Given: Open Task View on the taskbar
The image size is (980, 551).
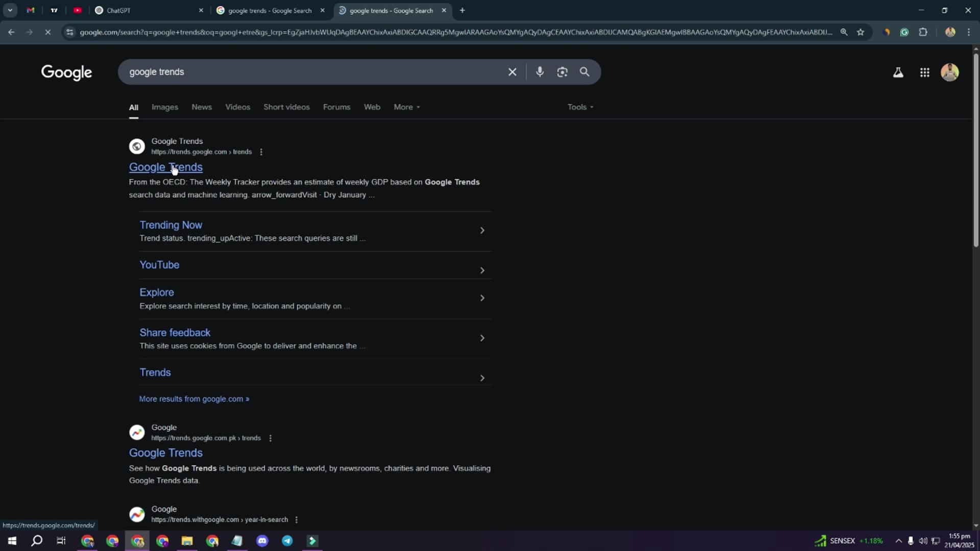Looking at the screenshot, I should (x=61, y=541).
